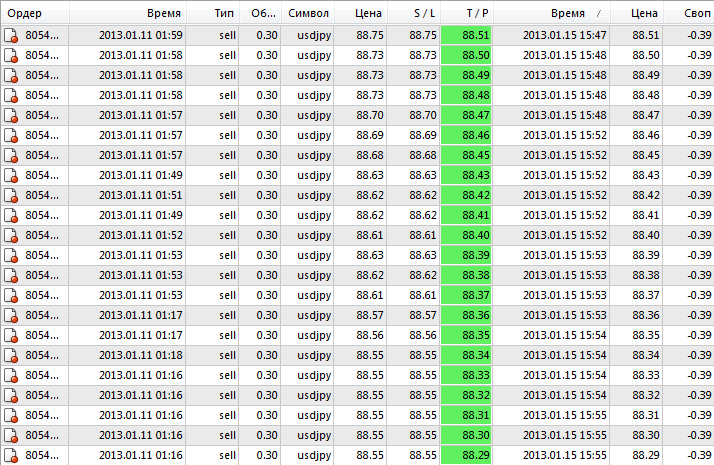Click the order icon in the T/P 88.51 row
The height and width of the screenshot is (465, 714).
coord(11,36)
